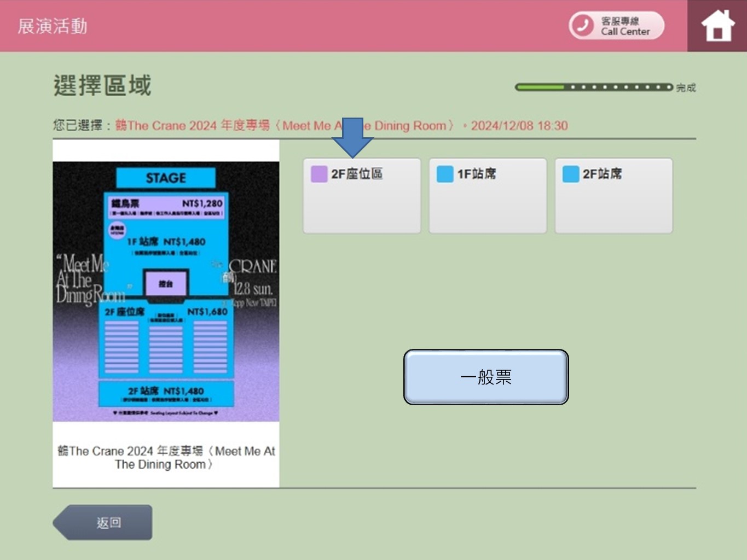Go to home screen via house icon
Screen dimensions: 747x560
[x=717, y=26]
